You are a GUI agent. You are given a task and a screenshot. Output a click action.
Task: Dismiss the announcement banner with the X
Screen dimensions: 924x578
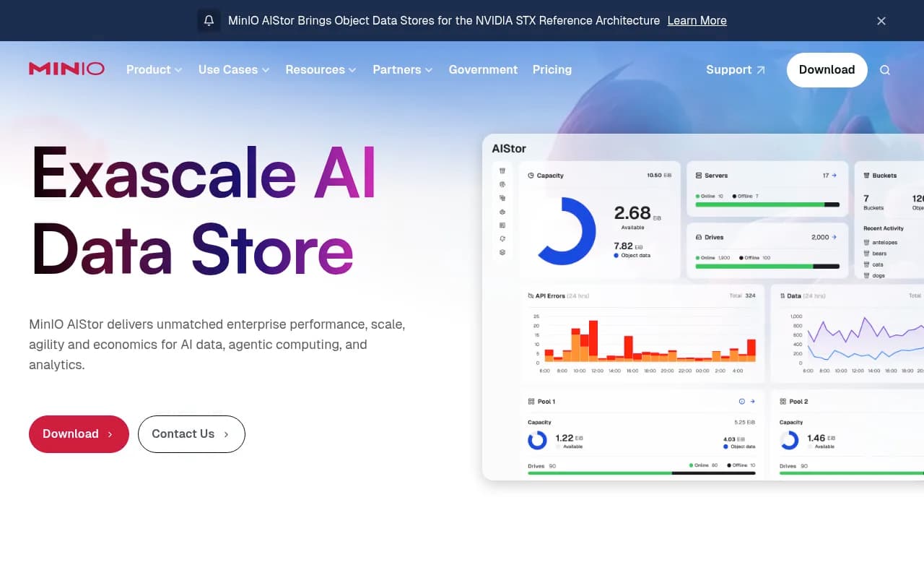pyautogui.click(x=881, y=21)
